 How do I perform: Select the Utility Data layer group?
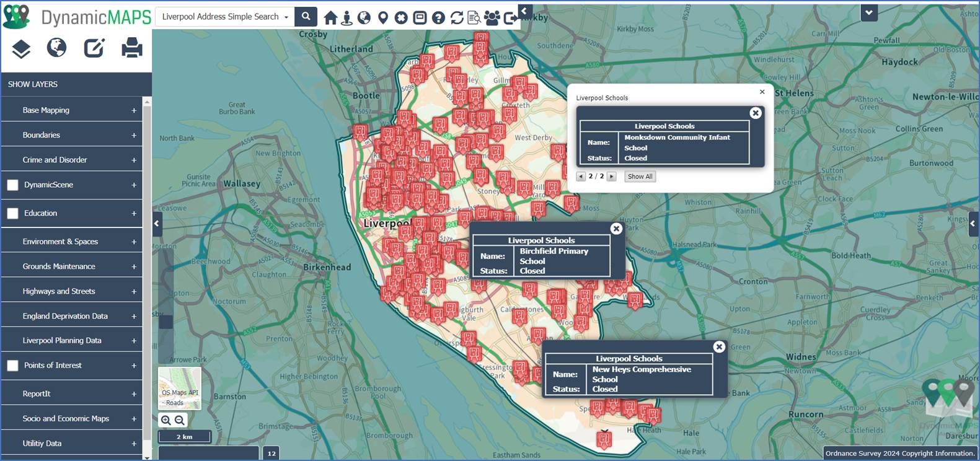pos(42,443)
